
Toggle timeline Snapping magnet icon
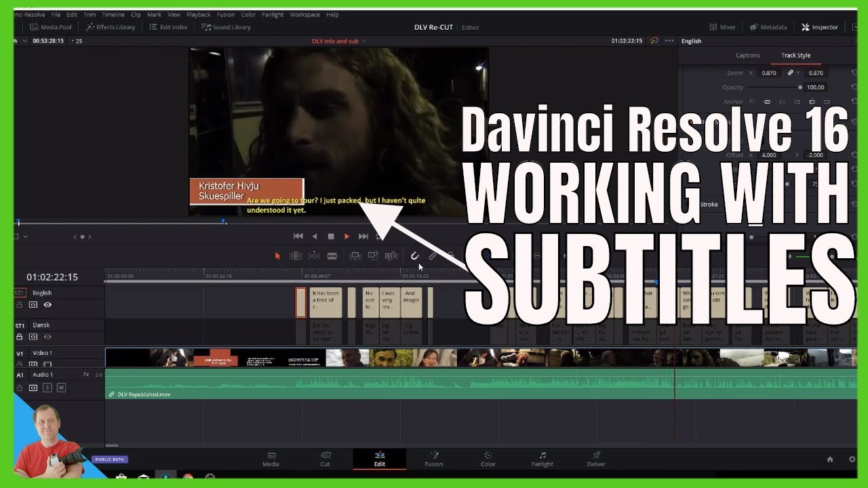[414, 256]
